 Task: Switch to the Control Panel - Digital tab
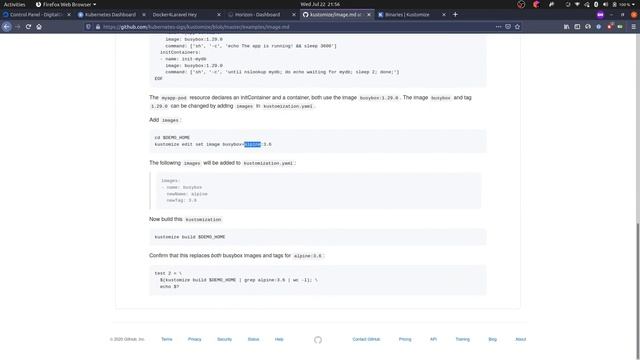(35, 15)
